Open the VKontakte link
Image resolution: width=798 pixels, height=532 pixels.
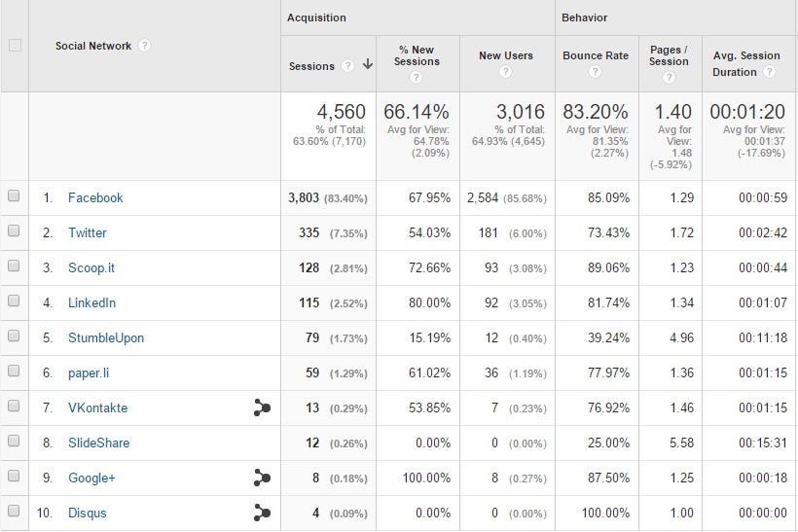97,408
